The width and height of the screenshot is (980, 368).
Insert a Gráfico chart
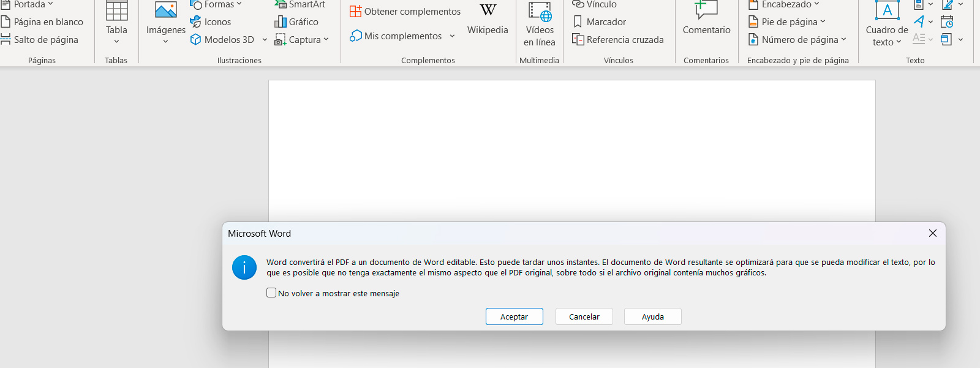[296, 22]
